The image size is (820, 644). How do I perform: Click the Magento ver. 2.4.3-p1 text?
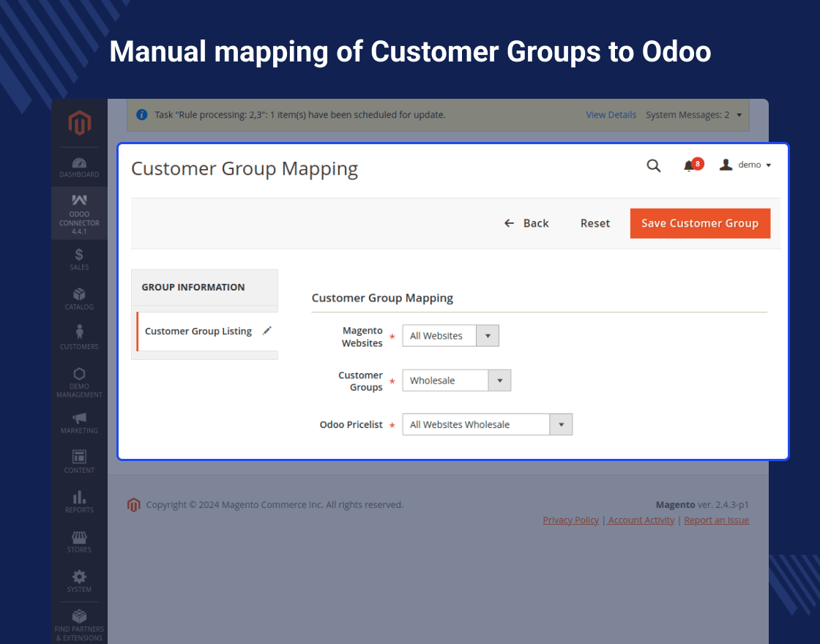tap(702, 504)
